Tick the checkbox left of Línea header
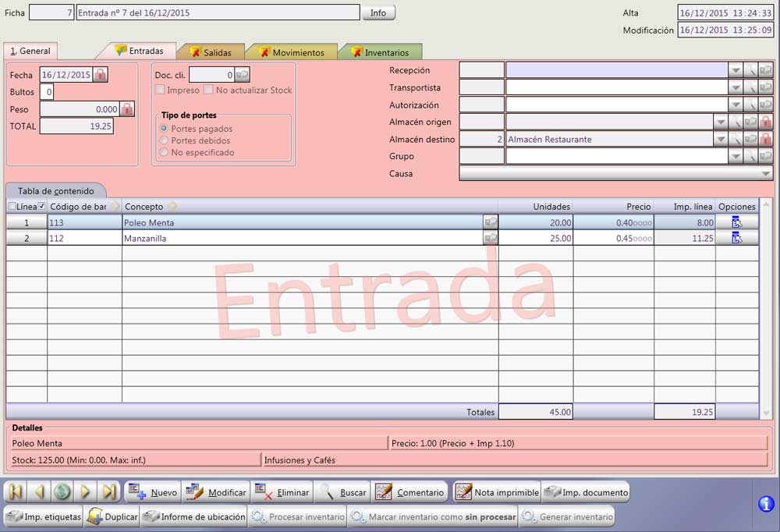Viewport: 780px width, 532px height. pyautogui.click(x=12, y=207)
